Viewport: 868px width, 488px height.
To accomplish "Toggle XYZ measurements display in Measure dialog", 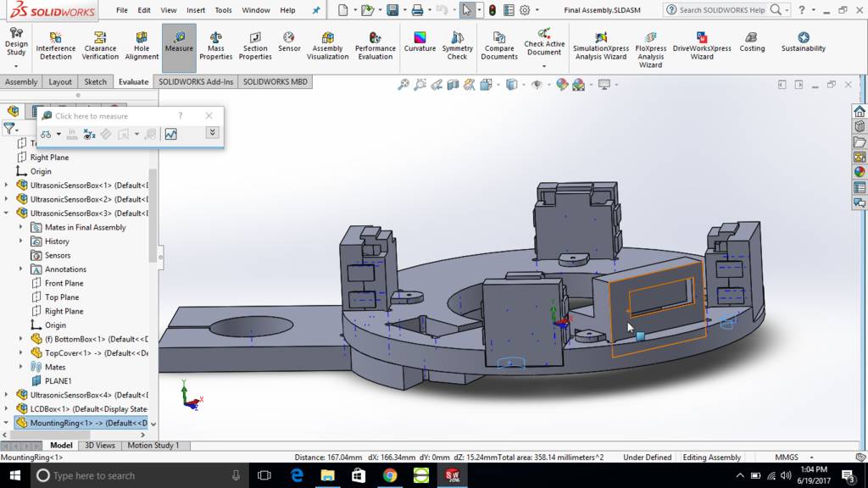I will click(x=90, y=134).
